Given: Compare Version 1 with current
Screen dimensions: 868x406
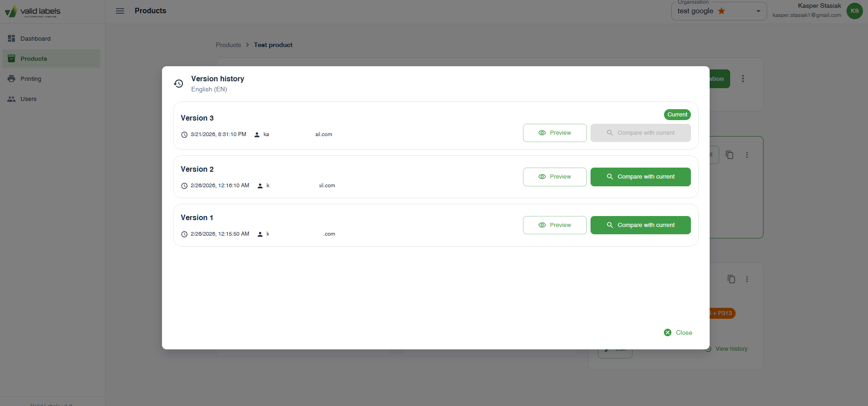Looking at the screenshot, I should (640, 225).
